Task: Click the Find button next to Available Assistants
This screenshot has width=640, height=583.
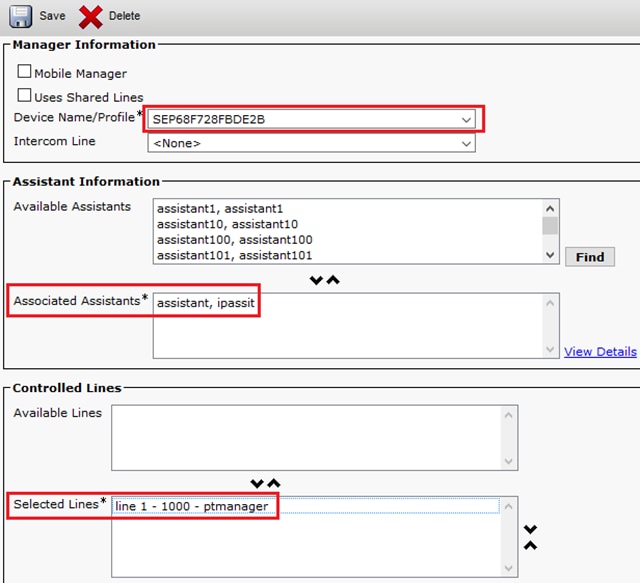Action: tap(590, 257)
